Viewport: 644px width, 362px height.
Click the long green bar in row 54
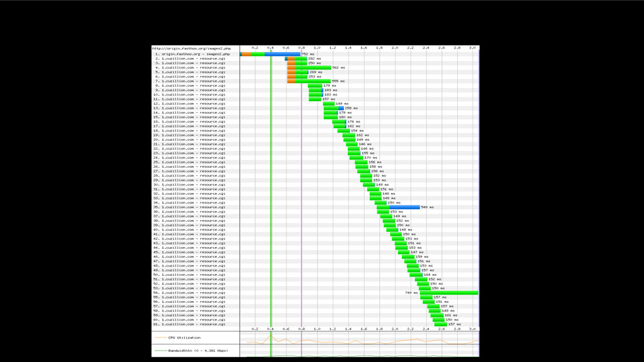tap(449, 293)
